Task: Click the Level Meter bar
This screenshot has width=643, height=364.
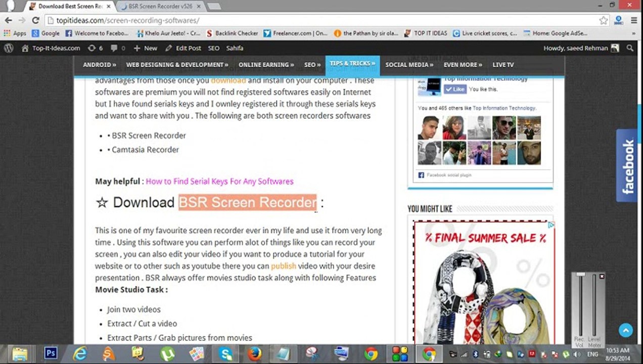Action: click(x=594, y=306)
